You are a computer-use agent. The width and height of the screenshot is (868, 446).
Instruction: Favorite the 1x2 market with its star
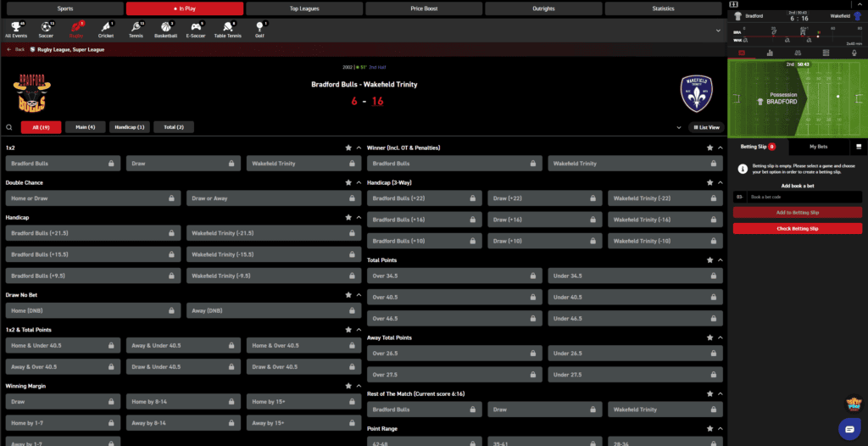(x=348, y=148)
